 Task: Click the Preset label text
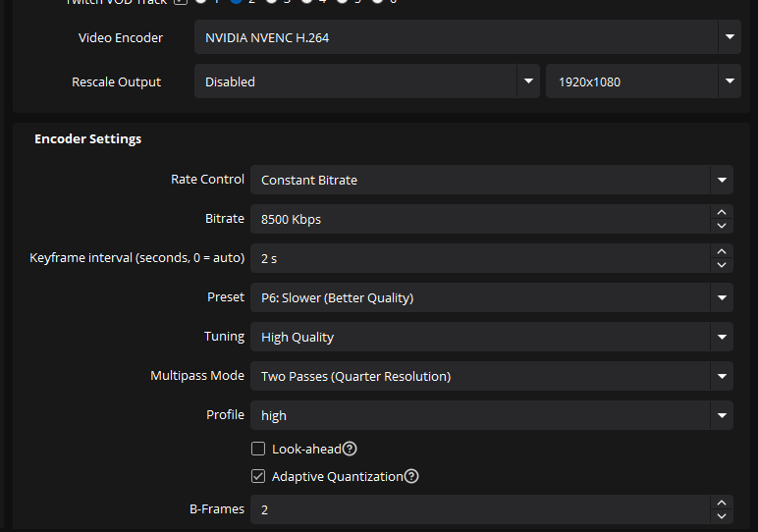(x=226, y=296)
